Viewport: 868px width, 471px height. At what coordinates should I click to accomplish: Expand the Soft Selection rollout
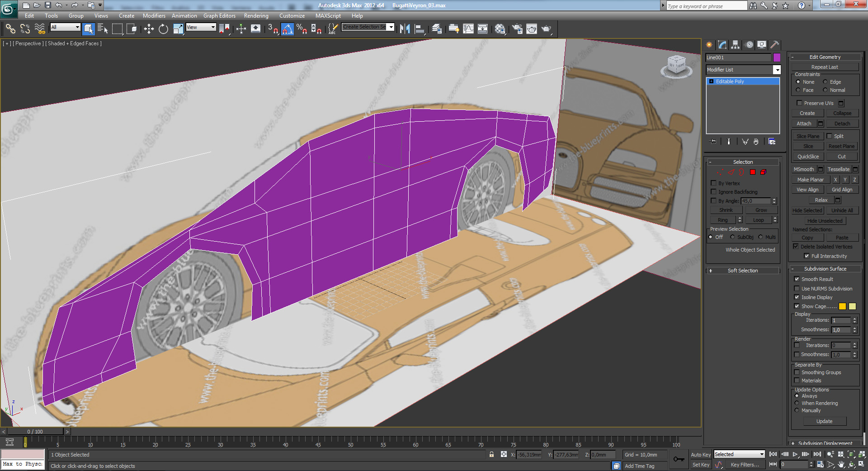(x=743, y=271)
